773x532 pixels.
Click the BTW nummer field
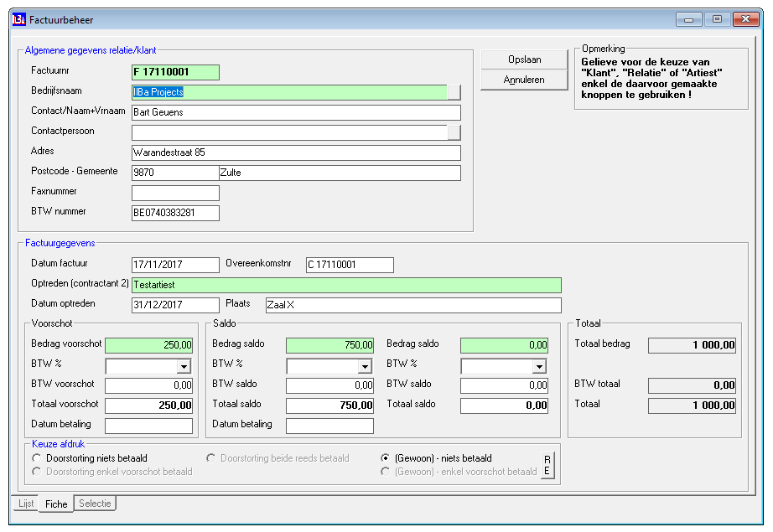(175, 214)
